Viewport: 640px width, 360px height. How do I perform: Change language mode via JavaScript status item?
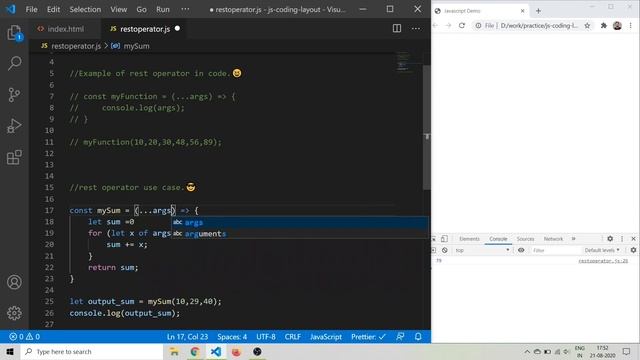click(x=326, y=337)
